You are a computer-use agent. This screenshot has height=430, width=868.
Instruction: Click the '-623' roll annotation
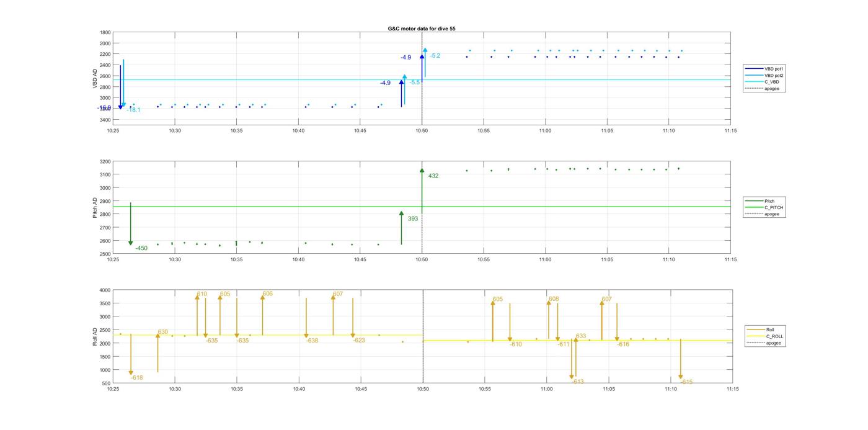point(360,340)
